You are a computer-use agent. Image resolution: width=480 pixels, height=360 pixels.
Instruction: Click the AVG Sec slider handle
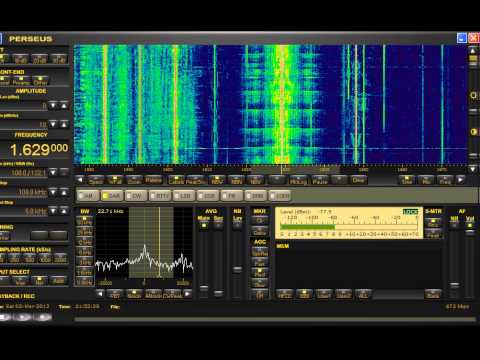pyautogui.click(x=218, y=293)
